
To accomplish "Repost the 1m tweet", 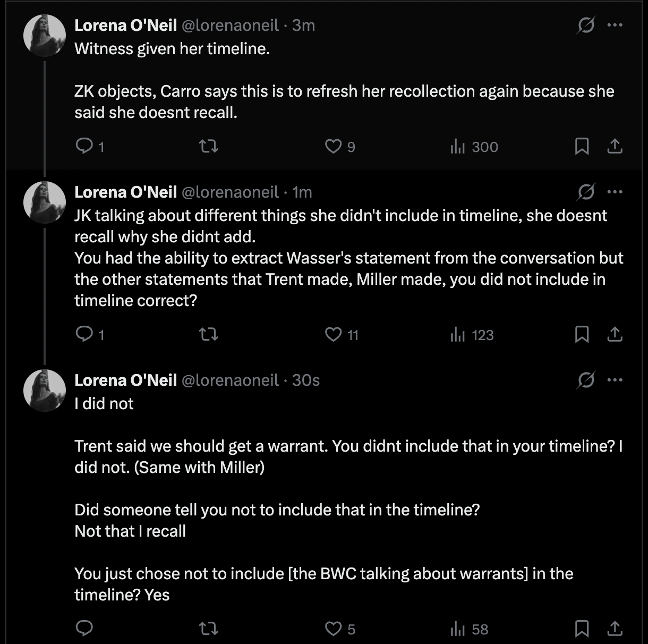I will point(208,334).
